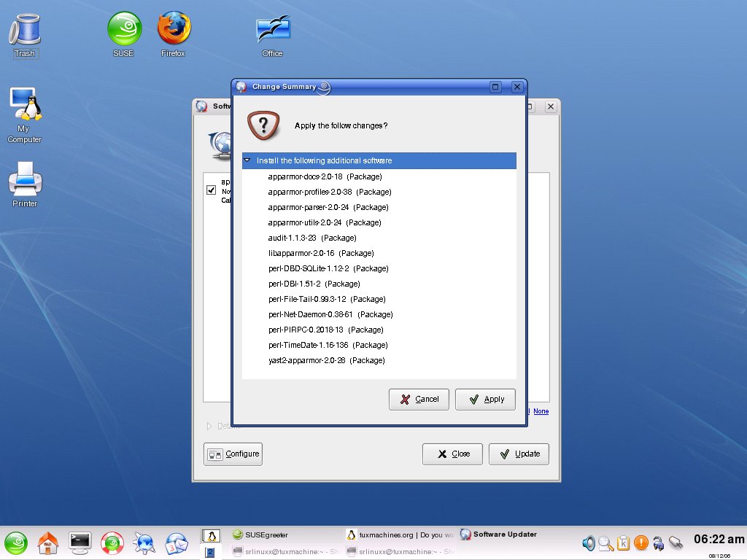The width and height of the screenshot is (747, 560).
Task: Select apparmor-parser-2.0-24 package row
Action: (x=379, y=207)
